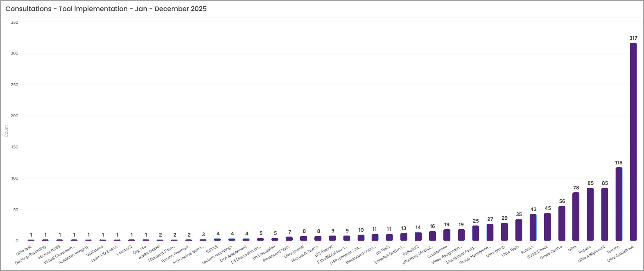Click the Inspera bar in the chart

click(590, 214)
